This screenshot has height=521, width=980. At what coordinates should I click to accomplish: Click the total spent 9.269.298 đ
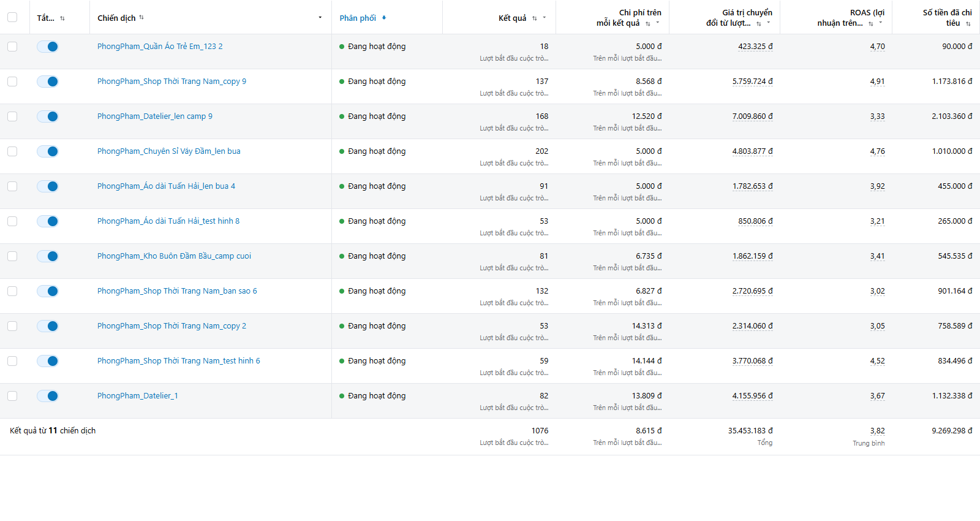point(952,431)
